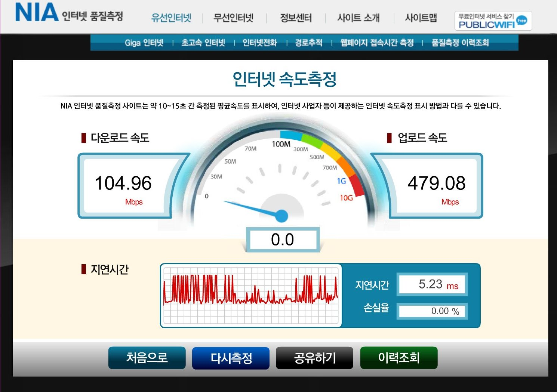
Task: View history via 이력조회 button
Action: [399, 358]
